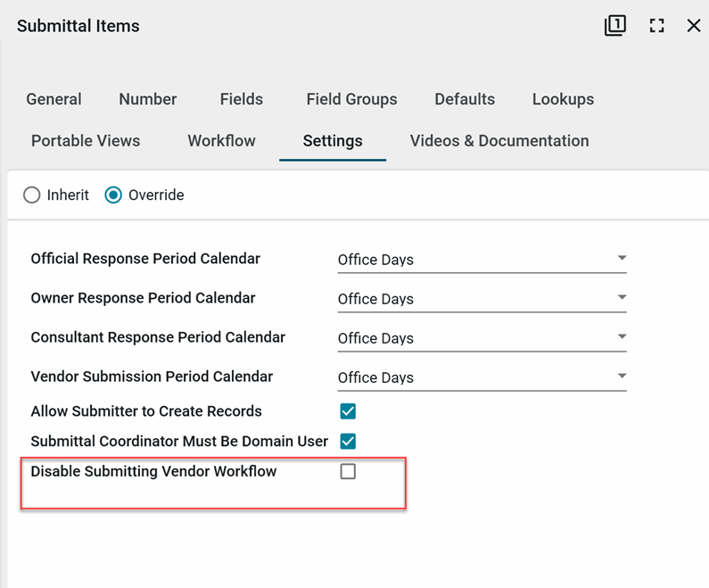
Task: Expand Vendor Submission Period Calendar dropdown
Action: click(482, 377)
